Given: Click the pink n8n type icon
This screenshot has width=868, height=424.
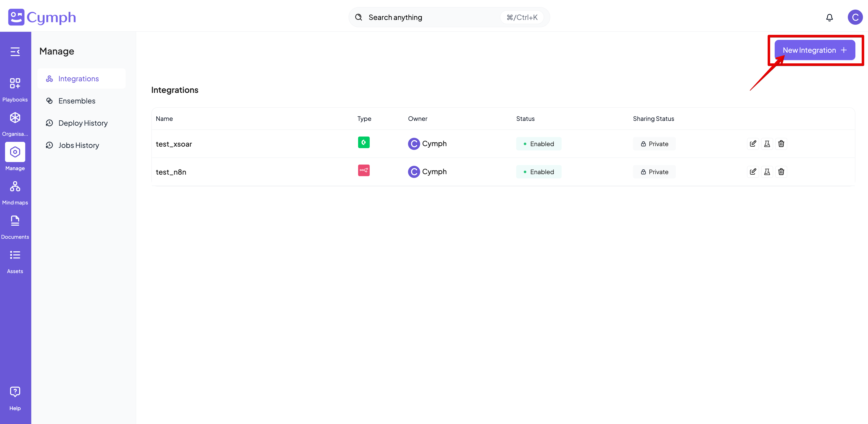Looking at the screenshot, I should 364,170.
